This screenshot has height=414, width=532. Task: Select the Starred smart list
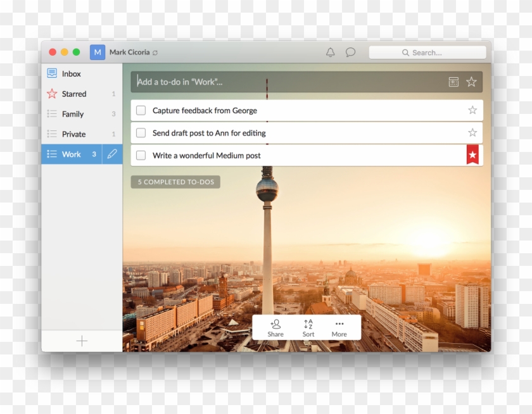(74, 94)
